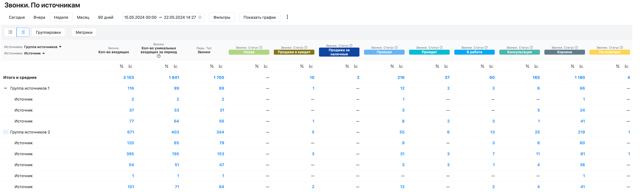
Task: Select the grouped tree view icon
Action: (x=23, y=32)
